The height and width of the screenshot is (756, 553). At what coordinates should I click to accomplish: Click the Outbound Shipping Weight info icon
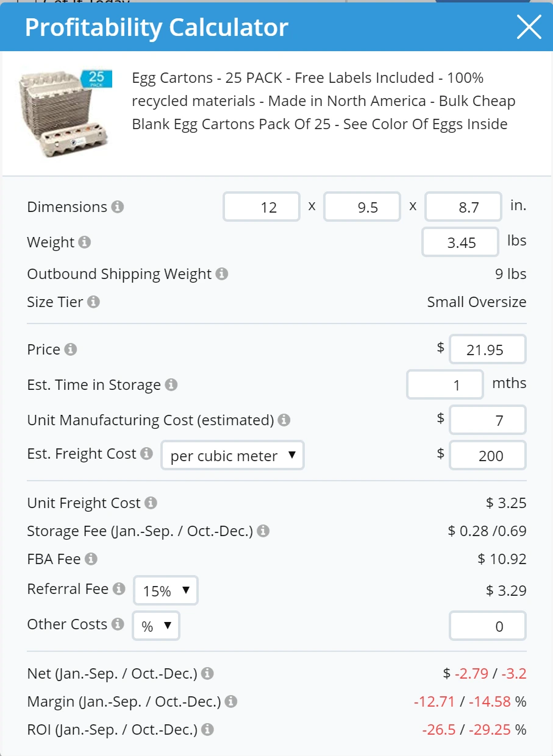pos(222,274)
